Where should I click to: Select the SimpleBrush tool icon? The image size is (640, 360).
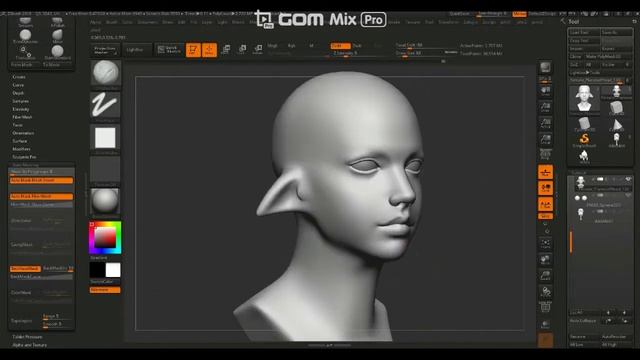point(584,140)
